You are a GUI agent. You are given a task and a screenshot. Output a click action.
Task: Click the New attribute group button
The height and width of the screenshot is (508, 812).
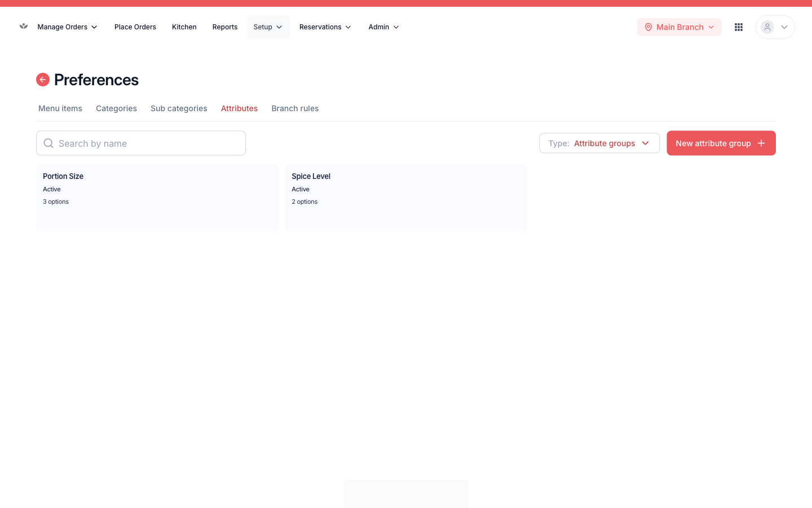click(x=721, y=143)
